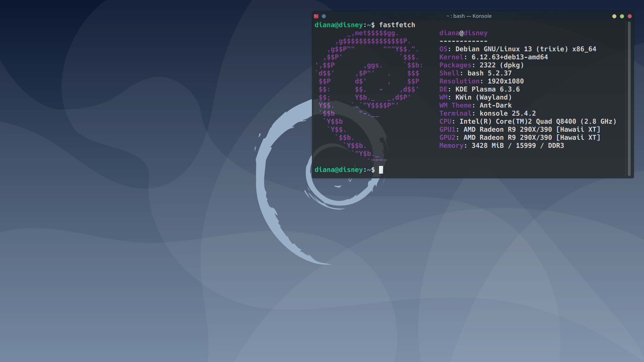Click the diana@disney header in fastfetch output

(463, 33)
